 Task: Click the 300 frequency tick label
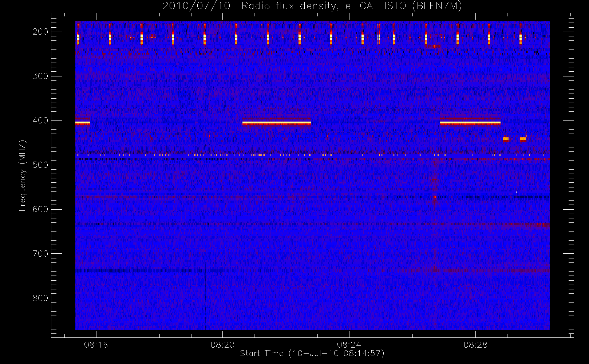[40, 76]
